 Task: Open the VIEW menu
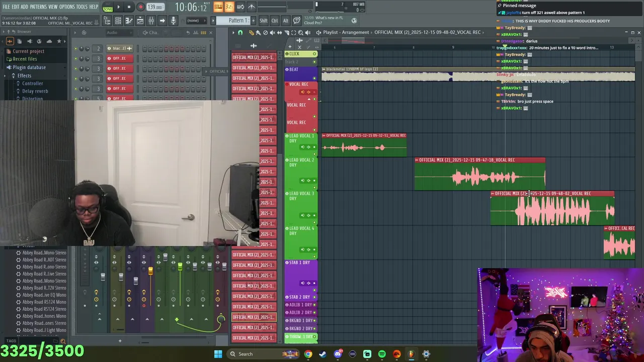click(x=53, y=7)
